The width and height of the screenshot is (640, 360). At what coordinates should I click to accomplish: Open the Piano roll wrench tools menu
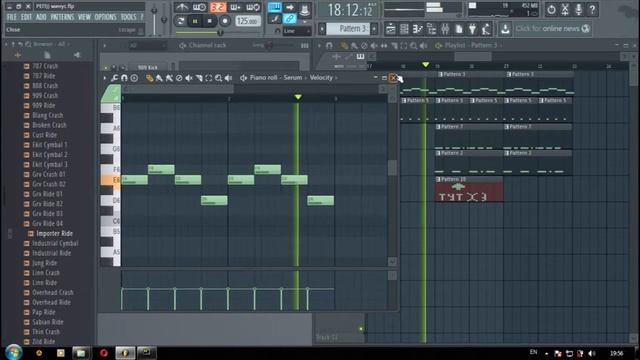pos(115,78)
